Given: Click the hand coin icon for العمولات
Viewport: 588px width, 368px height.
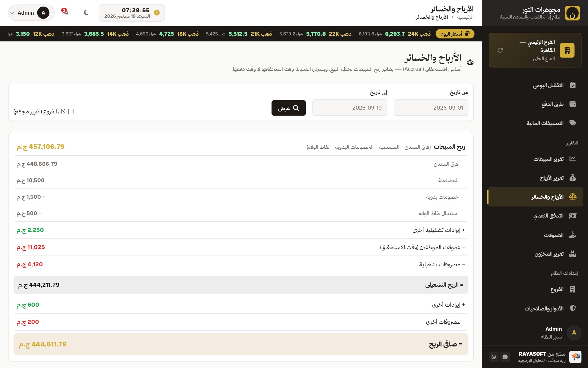Looking at the screenshot, I should click(x=573, y=235).
